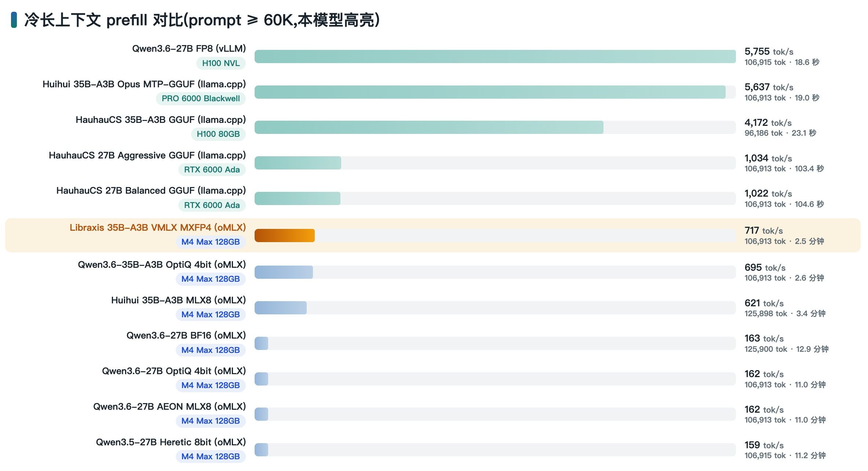The image size is (868, 471).
Task: Click the '717 tok/s' value
Action: pyautogui.click(x=763, y=231)
